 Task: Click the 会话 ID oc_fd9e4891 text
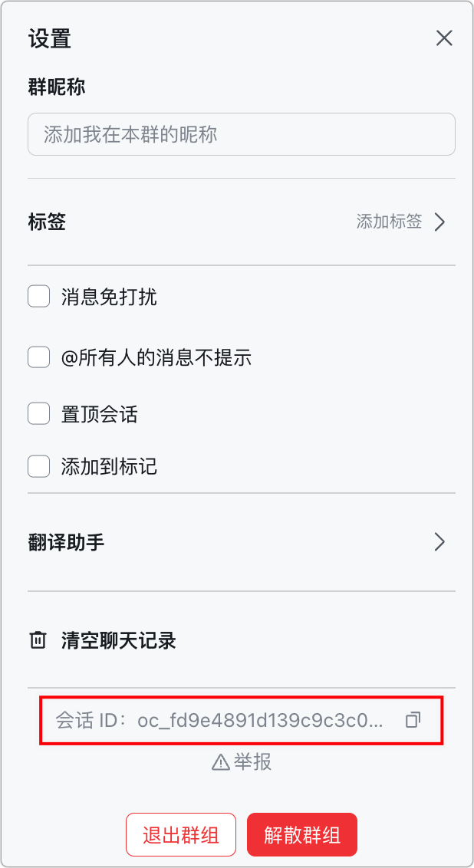click(259, 721)
